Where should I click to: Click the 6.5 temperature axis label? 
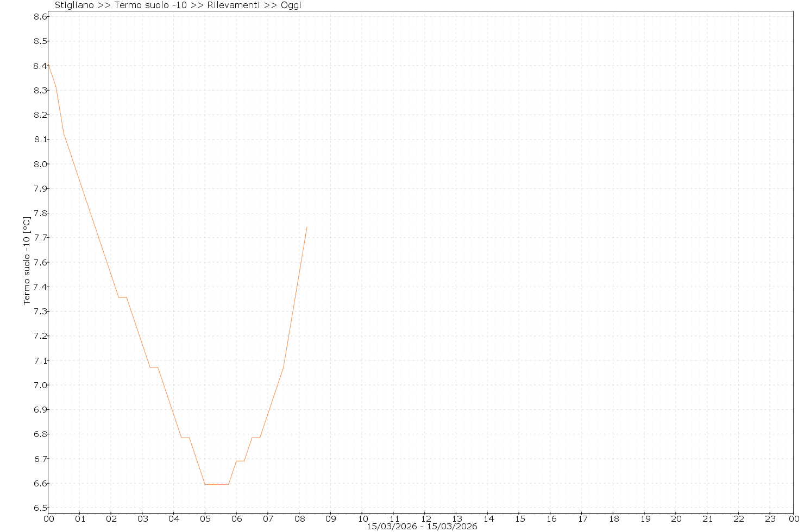pyautogui.click(x=41, y=508)
